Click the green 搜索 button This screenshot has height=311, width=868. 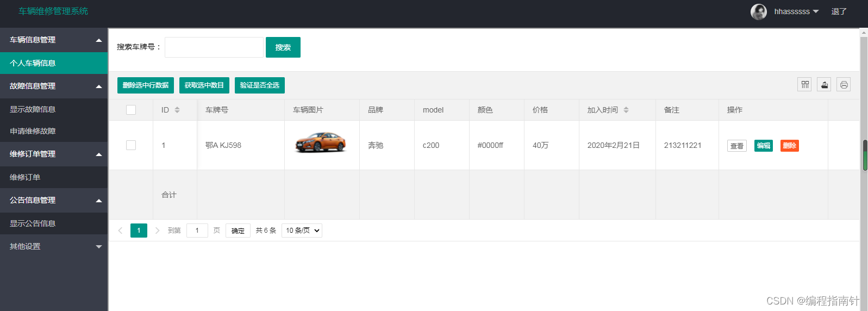pos(283,47)
